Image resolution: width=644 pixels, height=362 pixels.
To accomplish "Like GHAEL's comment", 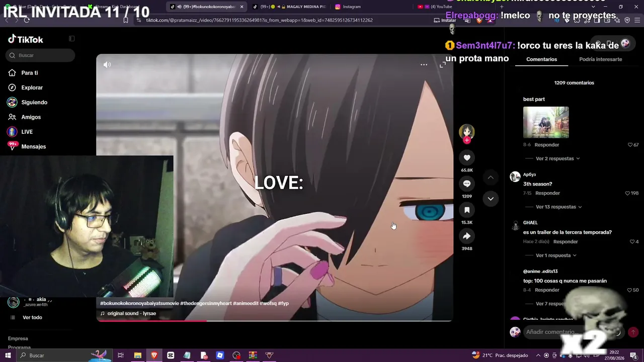I will 631,242.
